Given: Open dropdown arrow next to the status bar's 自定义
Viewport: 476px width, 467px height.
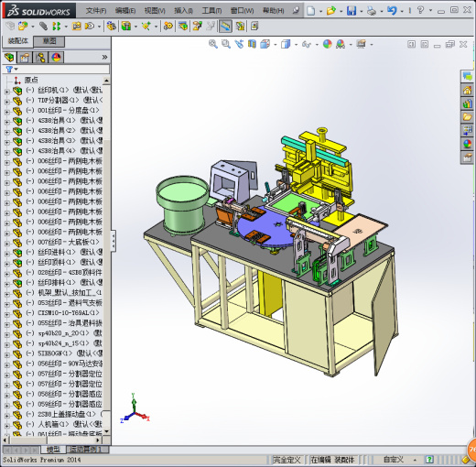Looking at the screenshot, I should pyautogui.click(x=415, y=460).
